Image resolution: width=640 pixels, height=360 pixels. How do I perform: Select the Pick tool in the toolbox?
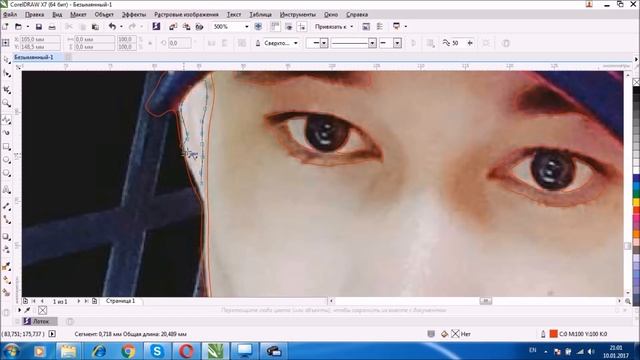(x=6, y=60)
